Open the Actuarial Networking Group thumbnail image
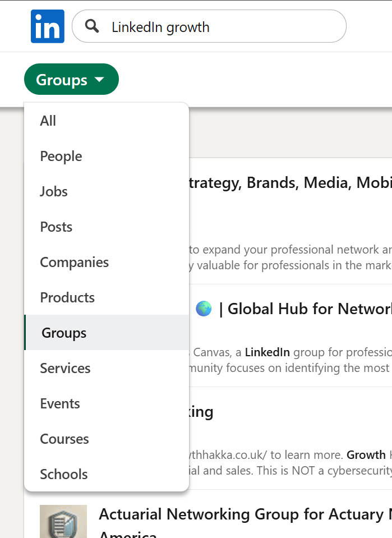 tap(63, 521)
